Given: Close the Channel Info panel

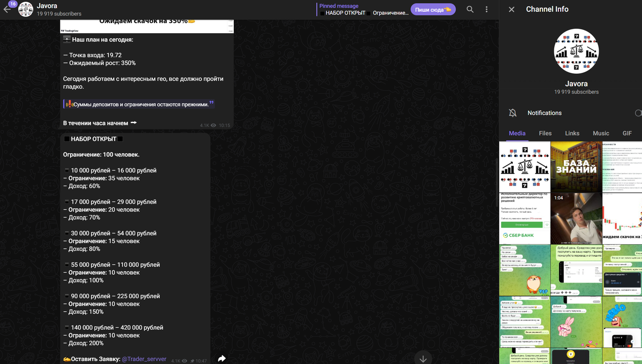Looking at the screenshot, I should 511,9.
